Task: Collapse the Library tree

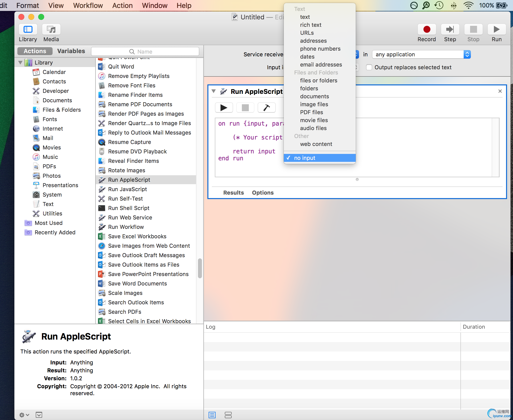Action: point(20,63)
